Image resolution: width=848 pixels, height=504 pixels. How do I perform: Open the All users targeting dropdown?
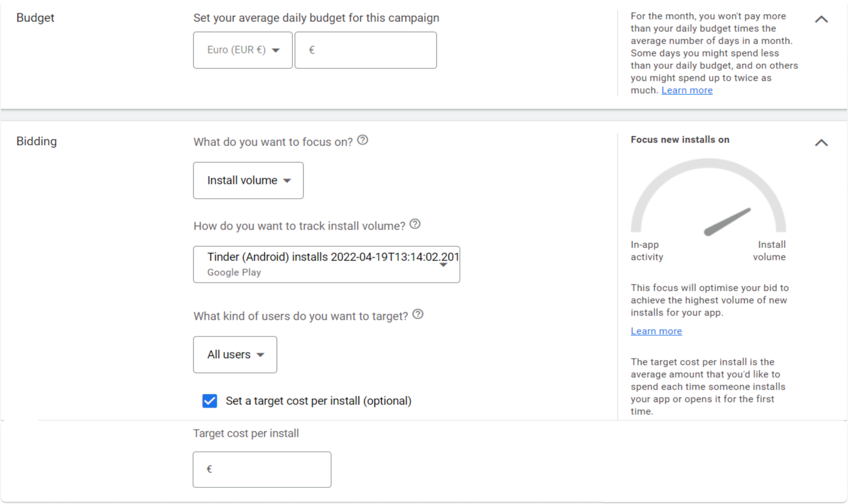pos(234,354)
